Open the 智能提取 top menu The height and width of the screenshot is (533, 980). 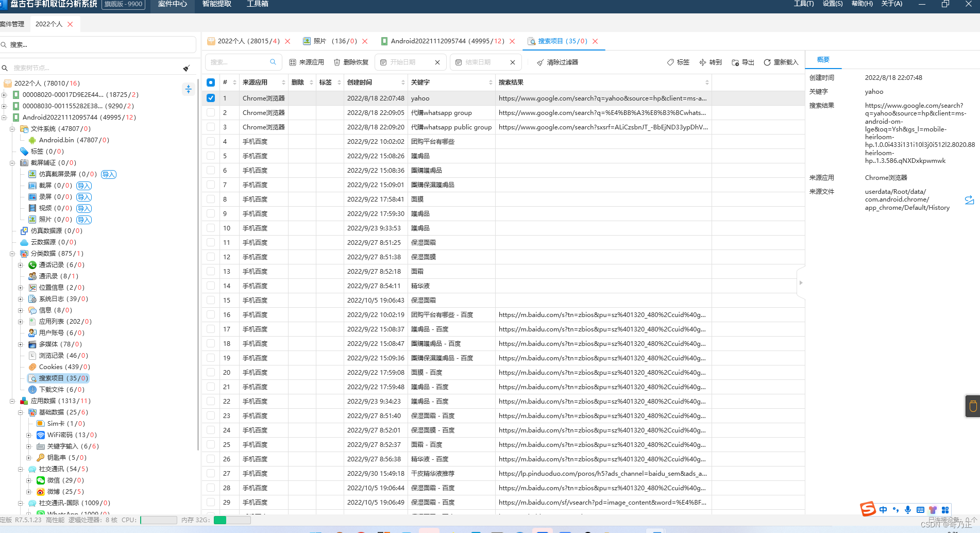[x=217, y=4]
